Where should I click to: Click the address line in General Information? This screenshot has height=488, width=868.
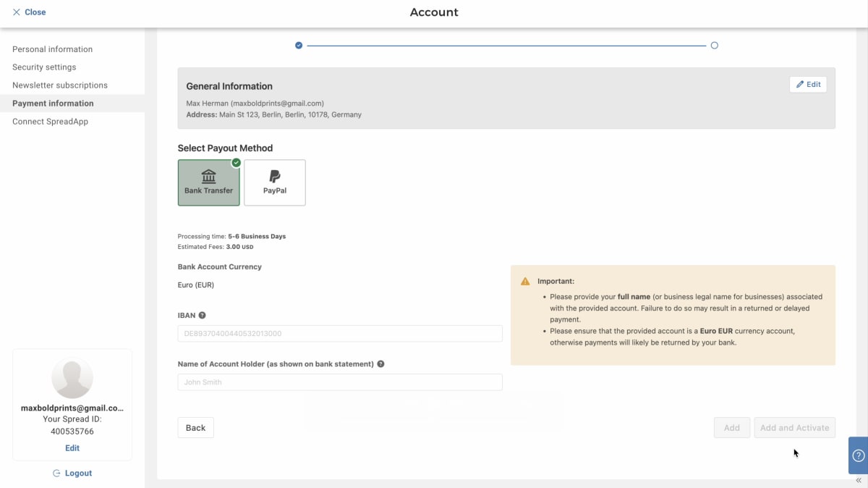tap(274, 114)
